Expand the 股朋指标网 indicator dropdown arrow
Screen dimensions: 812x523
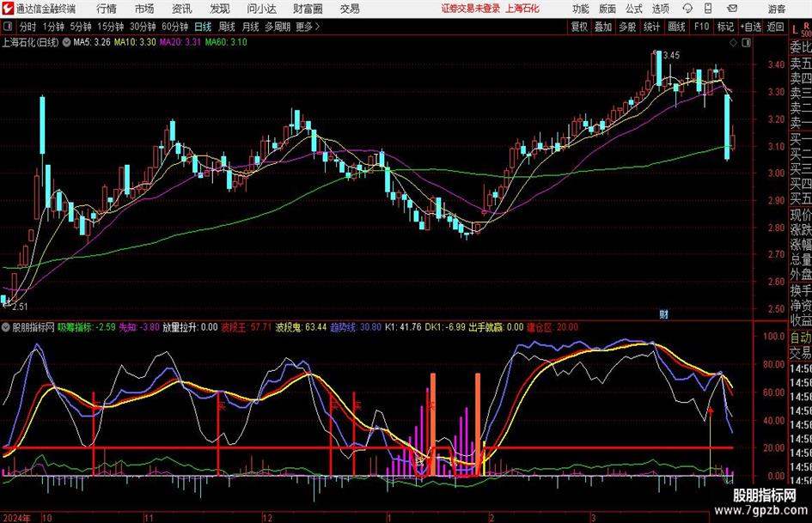[6, 327]
